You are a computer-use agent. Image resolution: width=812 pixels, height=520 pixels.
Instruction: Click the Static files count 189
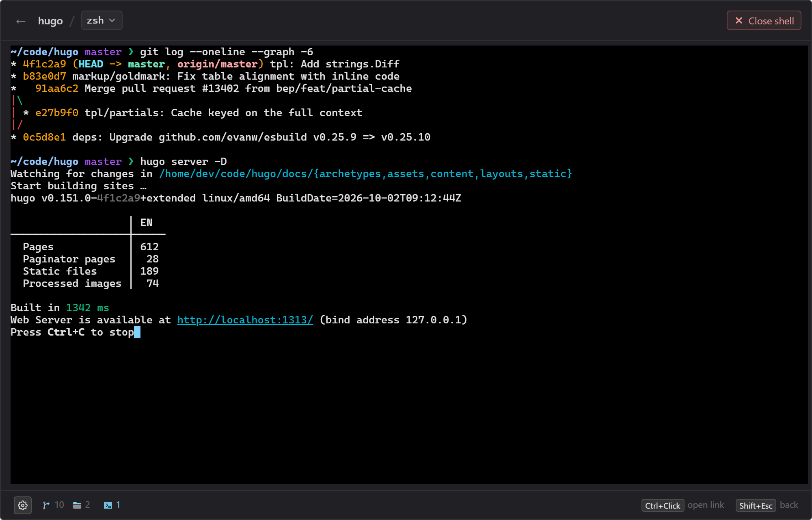pyautogui.click(x=149, y=271)
